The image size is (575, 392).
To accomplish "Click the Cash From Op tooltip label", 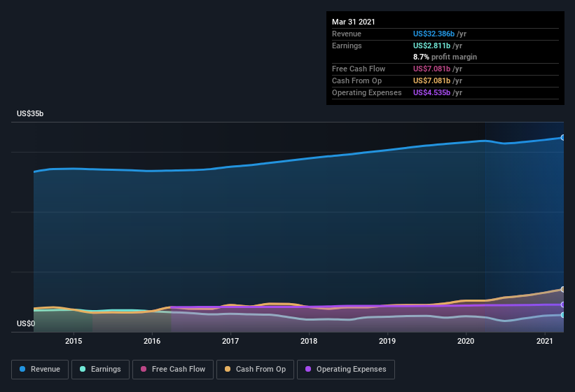I will (356, 80).
